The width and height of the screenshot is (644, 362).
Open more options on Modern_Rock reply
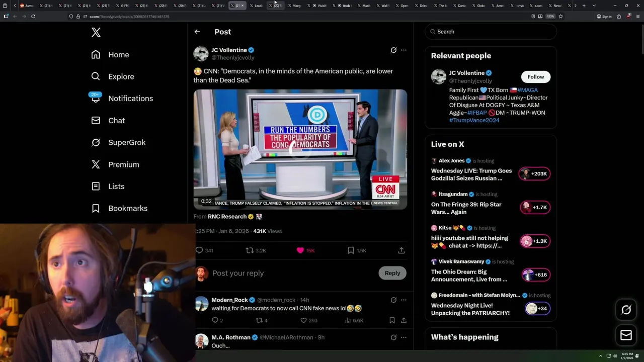tap(404, 300)
